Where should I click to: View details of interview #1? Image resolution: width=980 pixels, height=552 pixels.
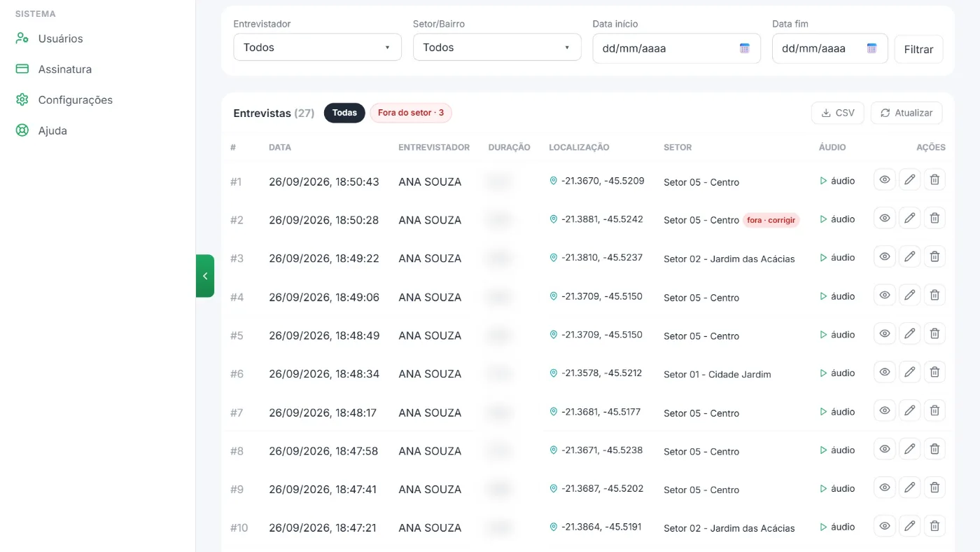pyautogui.click(x=885, y=180)
